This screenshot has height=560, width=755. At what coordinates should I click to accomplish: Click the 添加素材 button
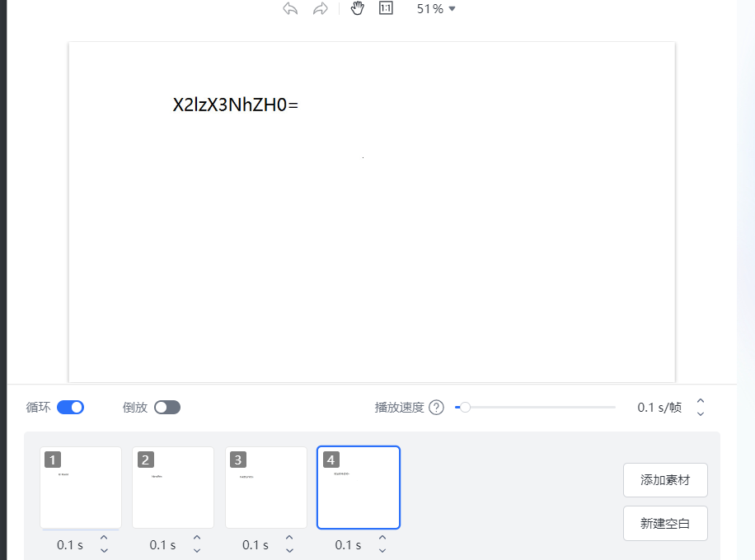click(x=665, y=480)
